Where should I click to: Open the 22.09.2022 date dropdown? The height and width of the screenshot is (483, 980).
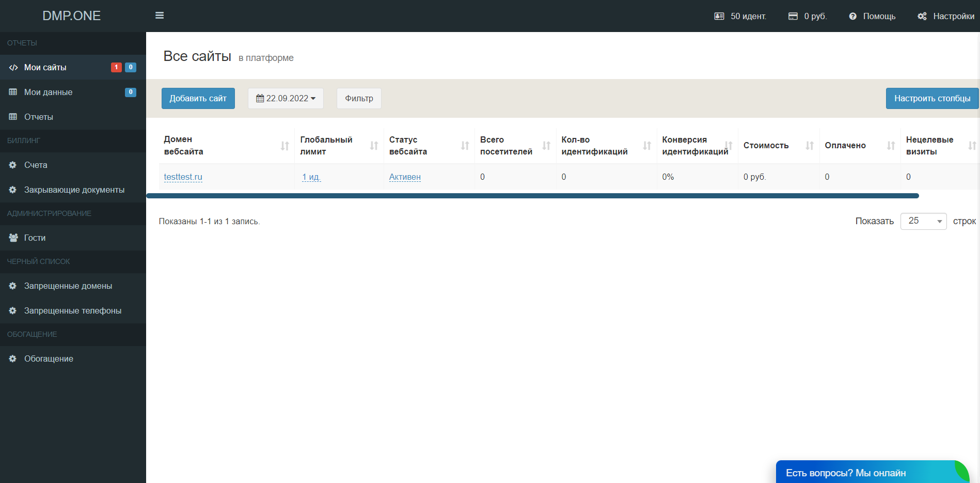tap(286, 98)
